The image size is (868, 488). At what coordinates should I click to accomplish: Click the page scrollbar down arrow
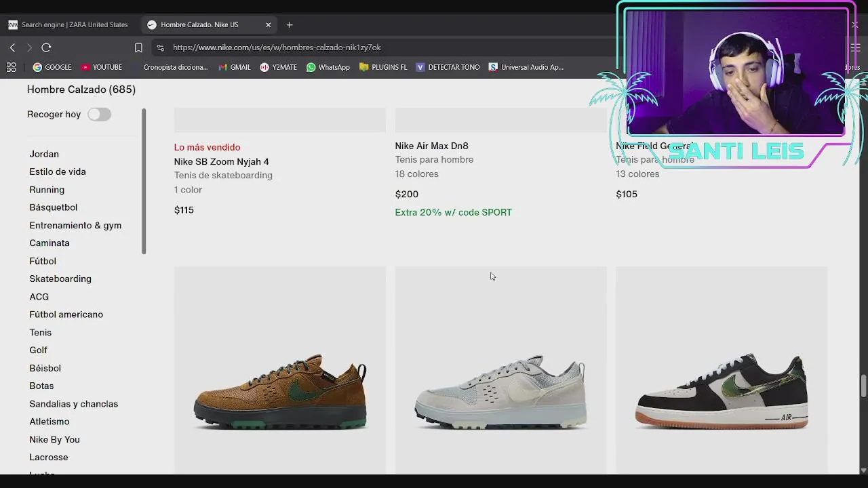pyautogui.click(x=863, y=470)
